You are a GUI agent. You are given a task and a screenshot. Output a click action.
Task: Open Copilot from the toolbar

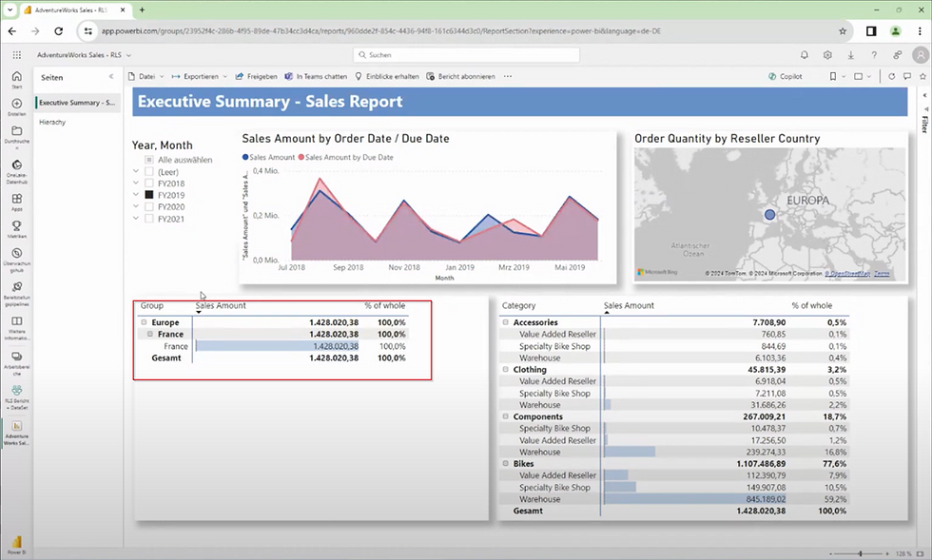[x=786, y=76]
